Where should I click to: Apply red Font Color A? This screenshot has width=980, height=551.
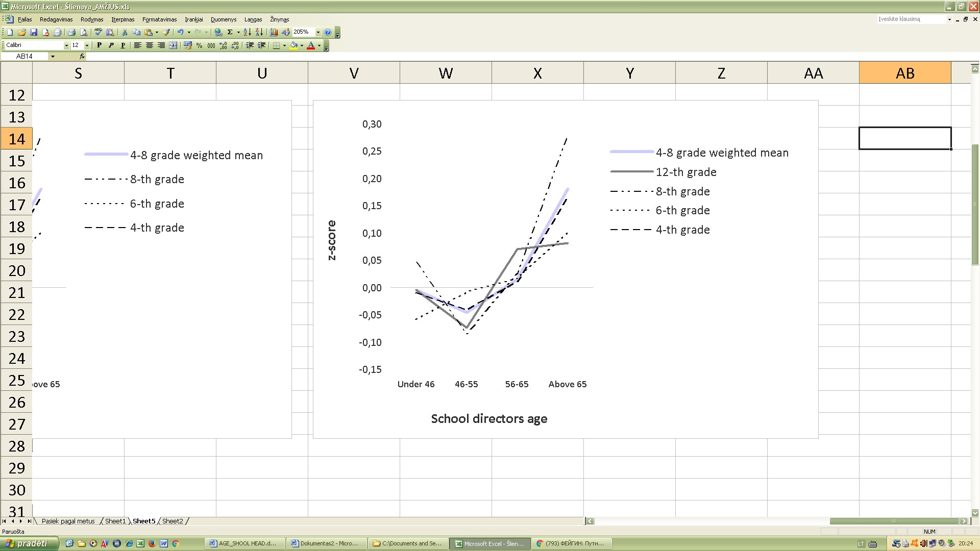coord(311,45)
